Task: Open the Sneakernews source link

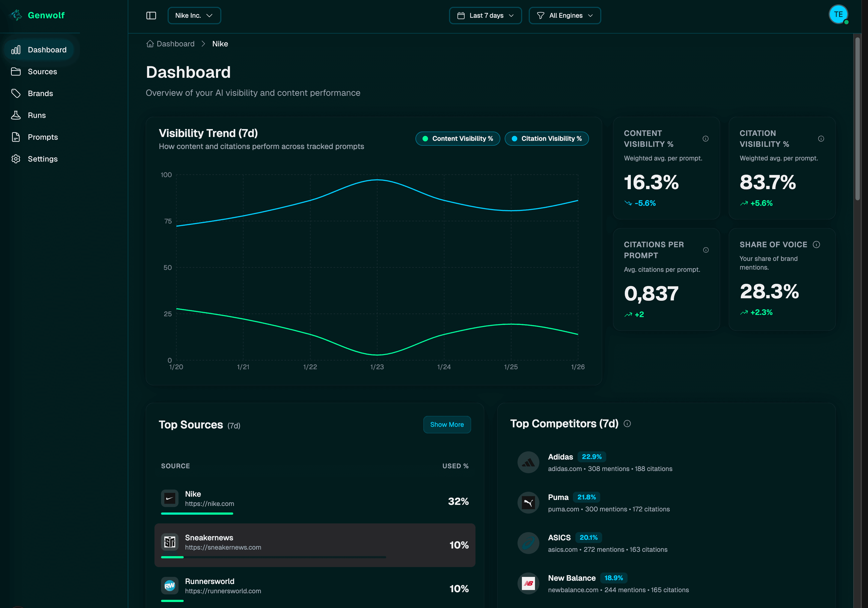Action: point(223,547)
